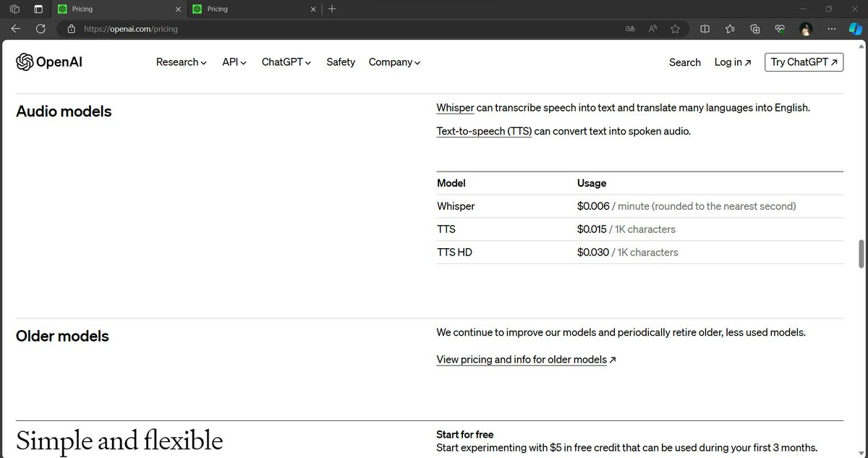The image size is (868, 458).
Task: Click the browser profile avatar
Action: pyautogui.click(x=805, y=29)
